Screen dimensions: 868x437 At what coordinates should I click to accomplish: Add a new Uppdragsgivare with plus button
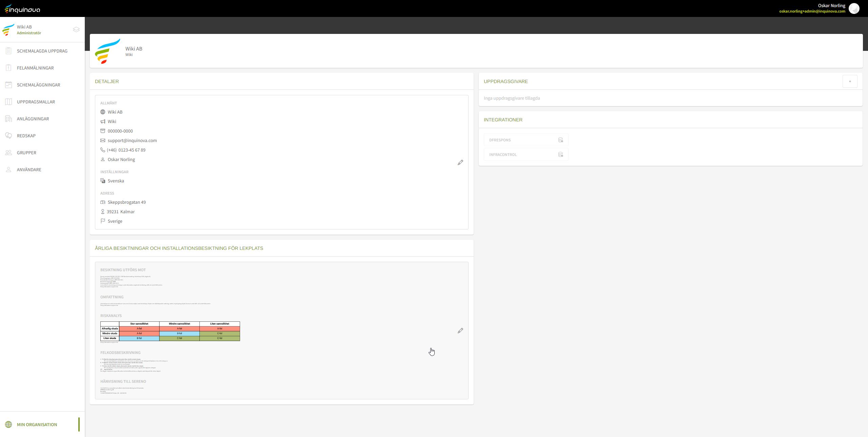tap(850, 81)
